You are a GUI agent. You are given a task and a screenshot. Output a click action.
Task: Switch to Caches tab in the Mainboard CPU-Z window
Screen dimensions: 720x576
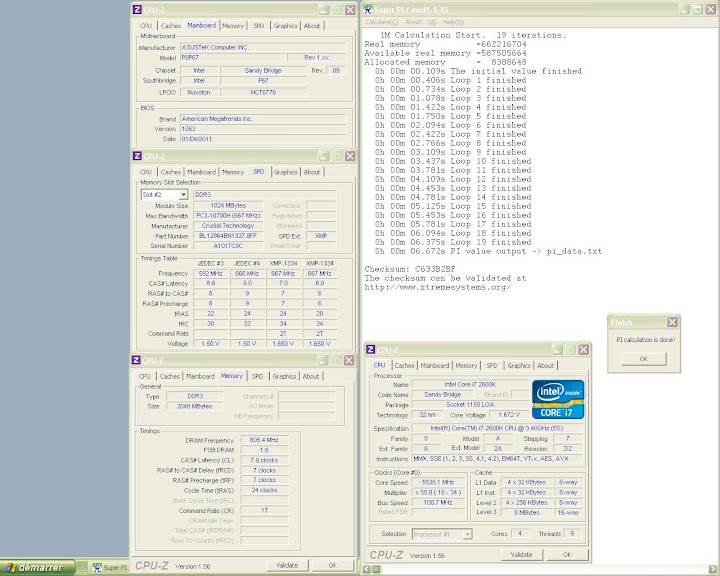click(x=170, y=26)
